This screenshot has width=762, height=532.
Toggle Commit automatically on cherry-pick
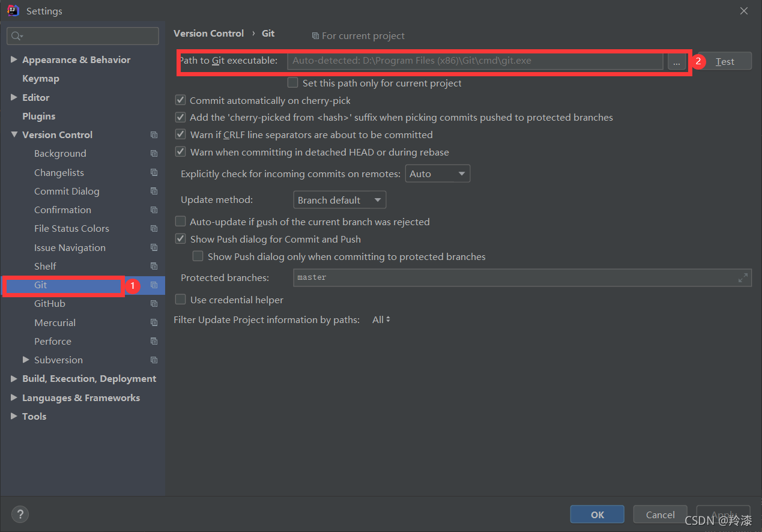click(180, 100)
